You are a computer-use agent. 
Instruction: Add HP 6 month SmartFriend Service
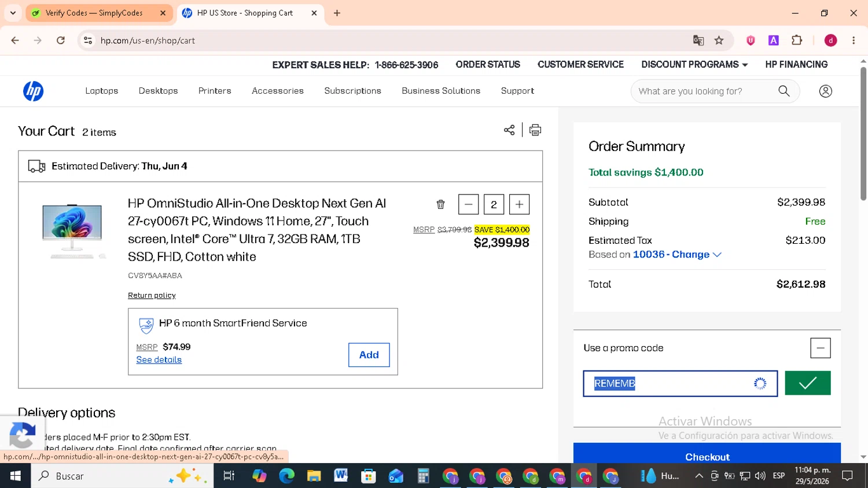coord(369,355)
